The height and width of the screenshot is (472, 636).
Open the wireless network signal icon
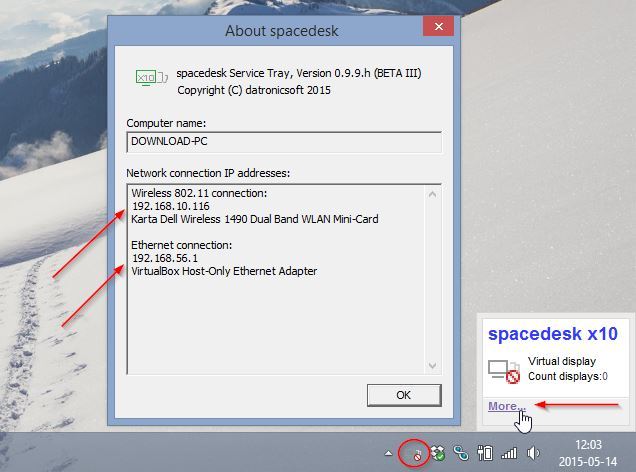[509, 453]
